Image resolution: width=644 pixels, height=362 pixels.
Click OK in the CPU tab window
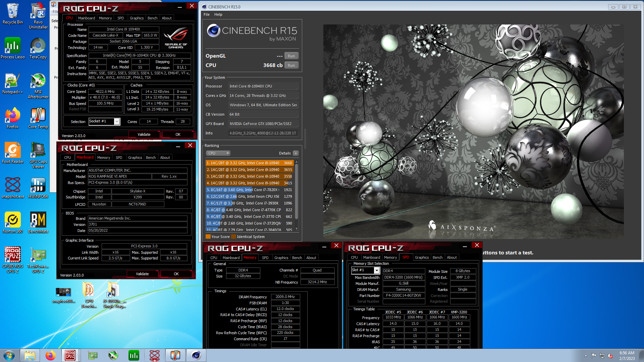[x=178, y=134]
